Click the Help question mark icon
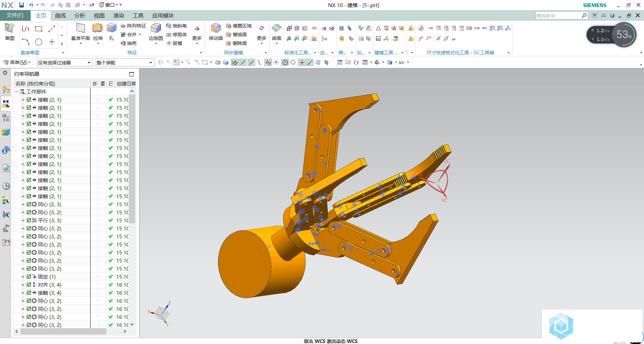The image size is (644, 344). 612,15
